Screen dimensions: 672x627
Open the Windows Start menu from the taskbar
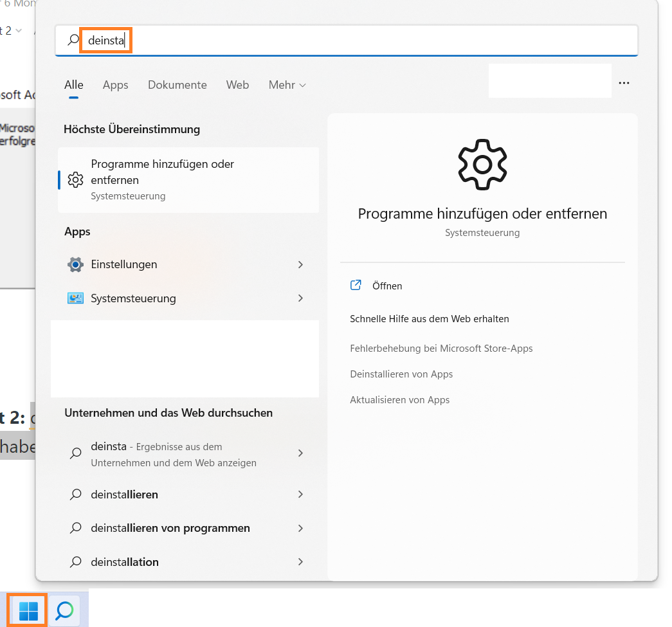[x=26, y=609]
